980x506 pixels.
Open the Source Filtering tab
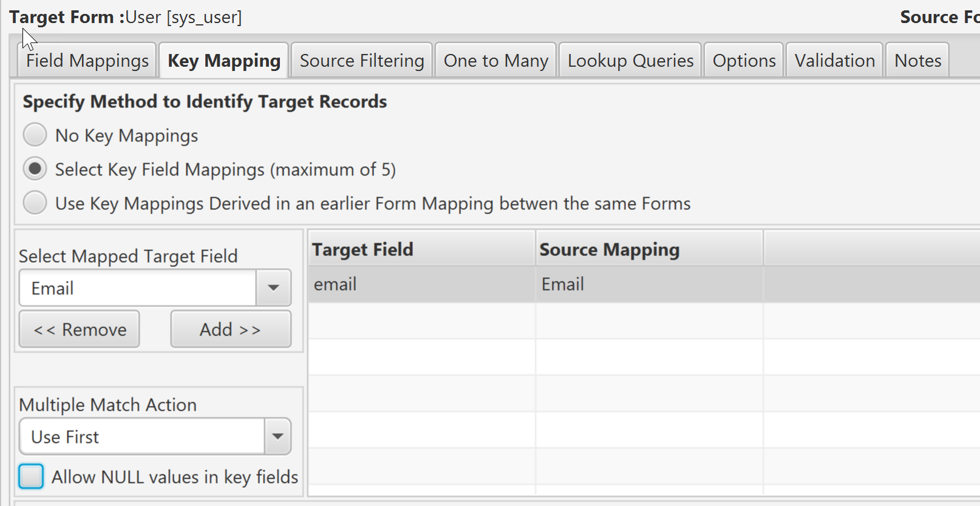point(362,61)
